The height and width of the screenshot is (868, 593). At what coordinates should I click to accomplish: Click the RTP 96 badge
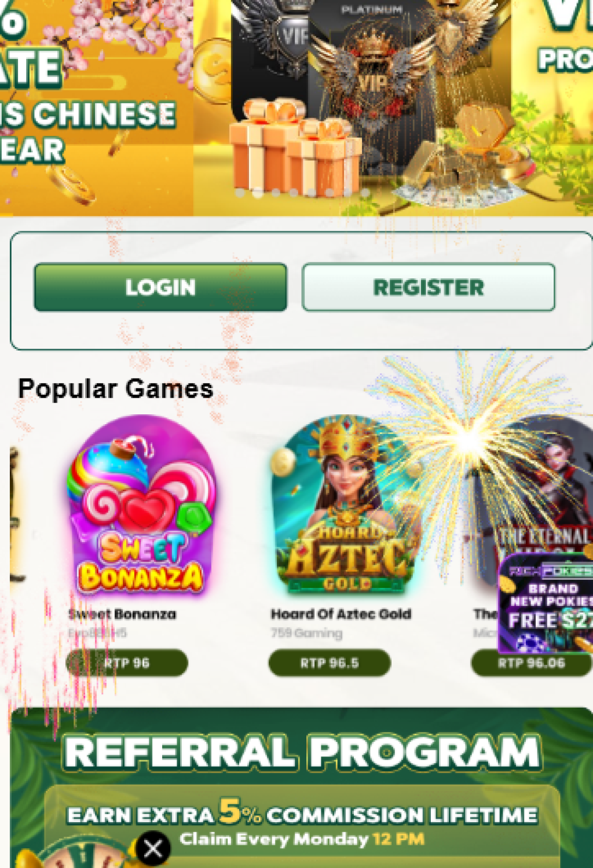click(x=127, y=663)
